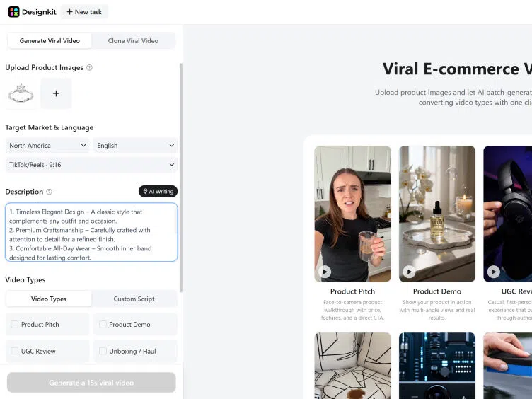Image resolution: width=532 pixels, height=399 pixels.
Task: Open the English language dropdown
Action: [135, 146]
